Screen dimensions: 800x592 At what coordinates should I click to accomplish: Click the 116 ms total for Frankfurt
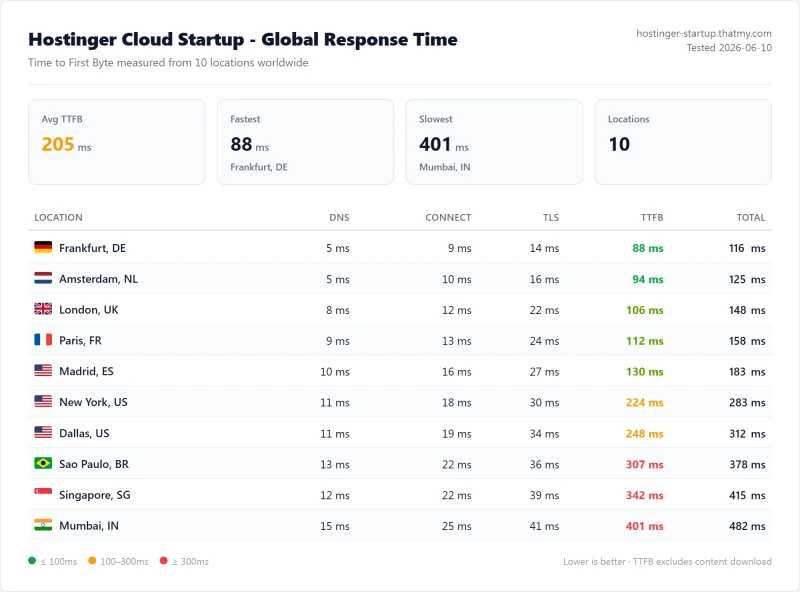(747, 248)
